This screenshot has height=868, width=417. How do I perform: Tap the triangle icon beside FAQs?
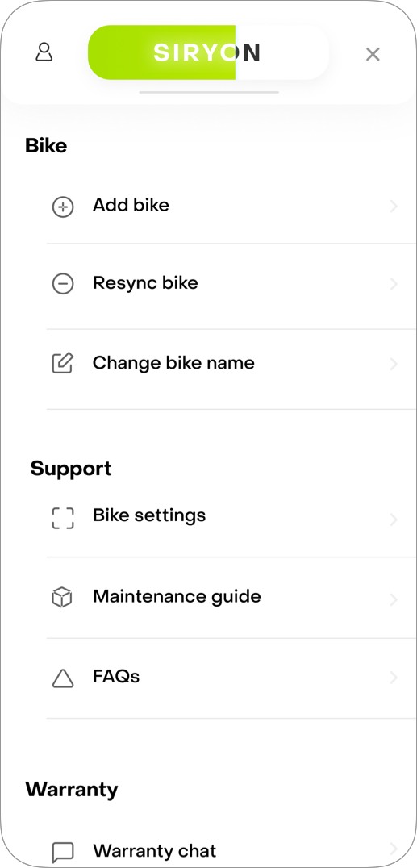point(63,678)
